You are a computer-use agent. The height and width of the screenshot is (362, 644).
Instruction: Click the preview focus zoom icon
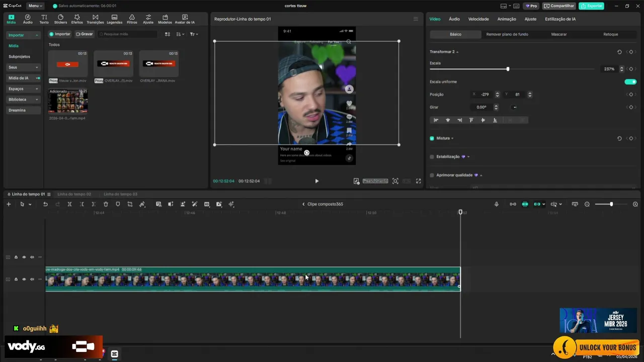click(395, 181)
